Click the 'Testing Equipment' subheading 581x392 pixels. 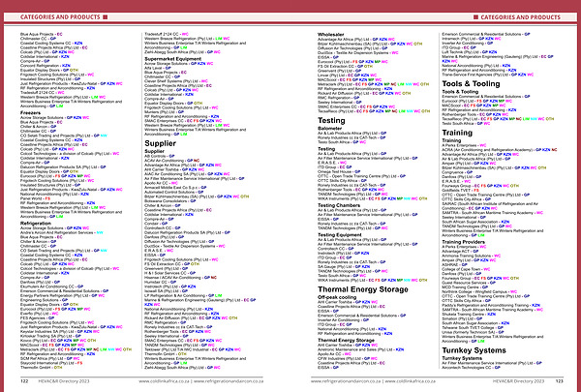(x=340, y=235)
